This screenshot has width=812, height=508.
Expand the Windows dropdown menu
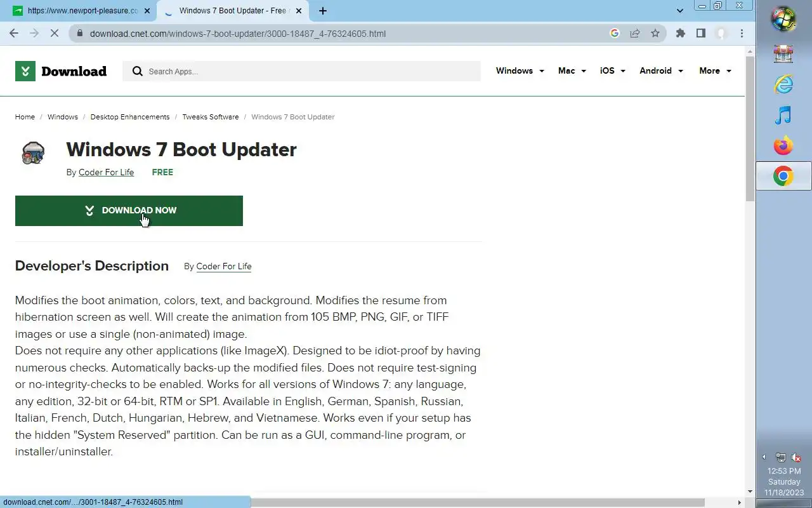(520, 71)
